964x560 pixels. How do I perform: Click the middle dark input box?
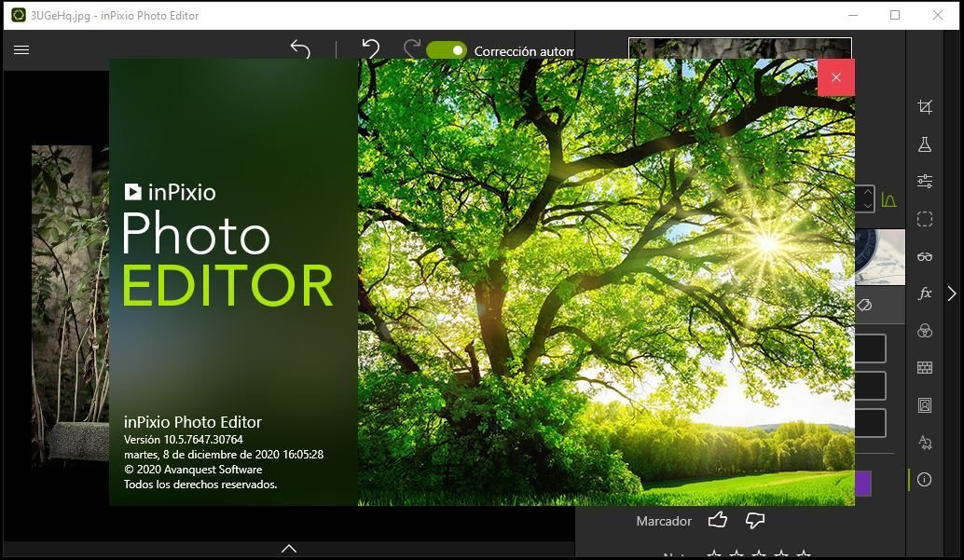(871, 386)
